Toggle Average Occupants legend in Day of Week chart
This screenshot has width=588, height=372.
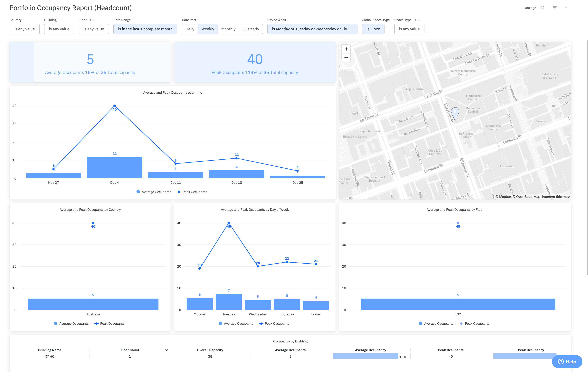(x=236, y=323)
